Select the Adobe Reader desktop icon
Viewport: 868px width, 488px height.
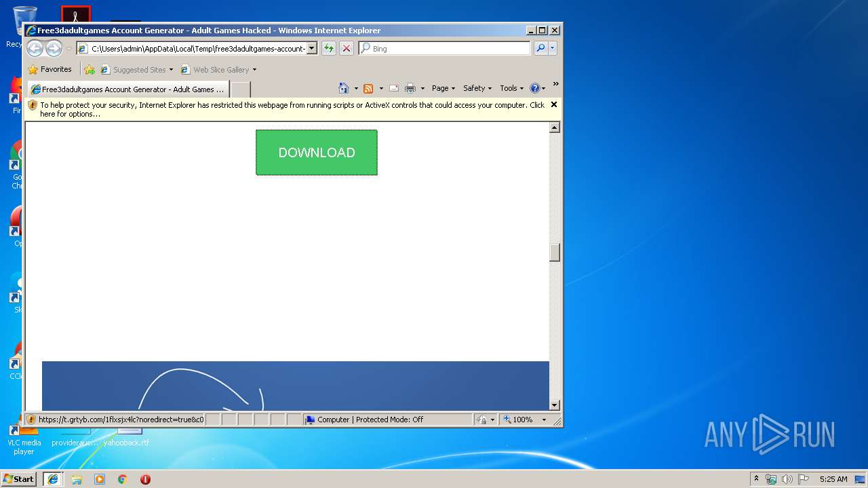tap(75, 14)
